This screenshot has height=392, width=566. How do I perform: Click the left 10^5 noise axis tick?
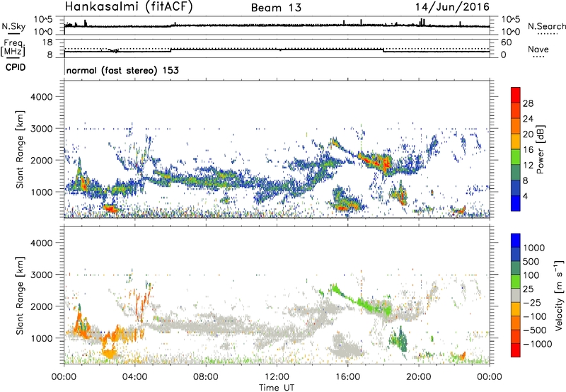[43, 19]
